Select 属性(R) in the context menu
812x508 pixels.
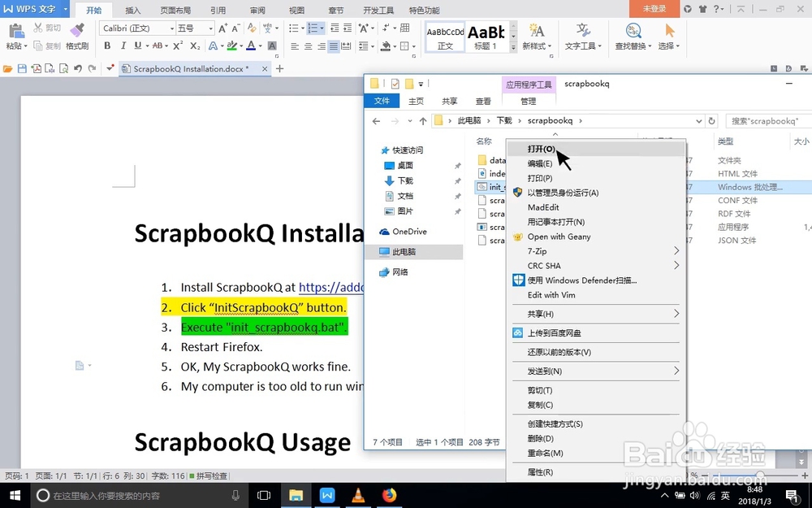tap(595, 472)
